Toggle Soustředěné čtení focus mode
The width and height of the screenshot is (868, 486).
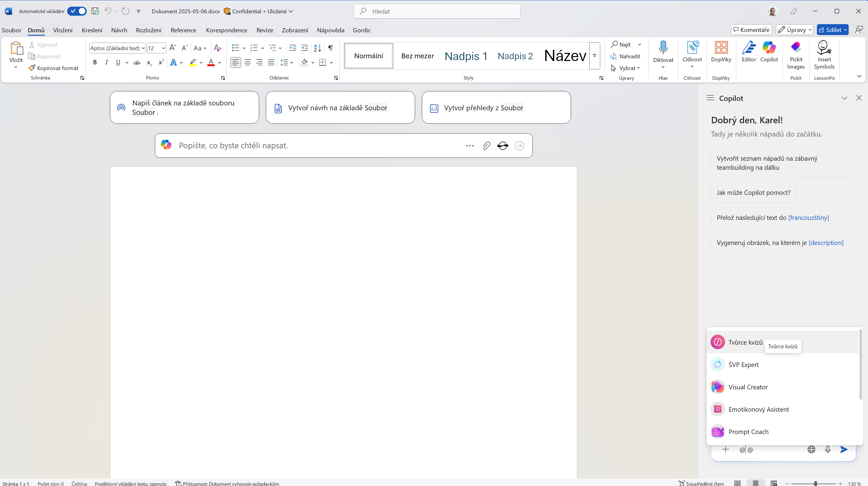coord(701,483)
